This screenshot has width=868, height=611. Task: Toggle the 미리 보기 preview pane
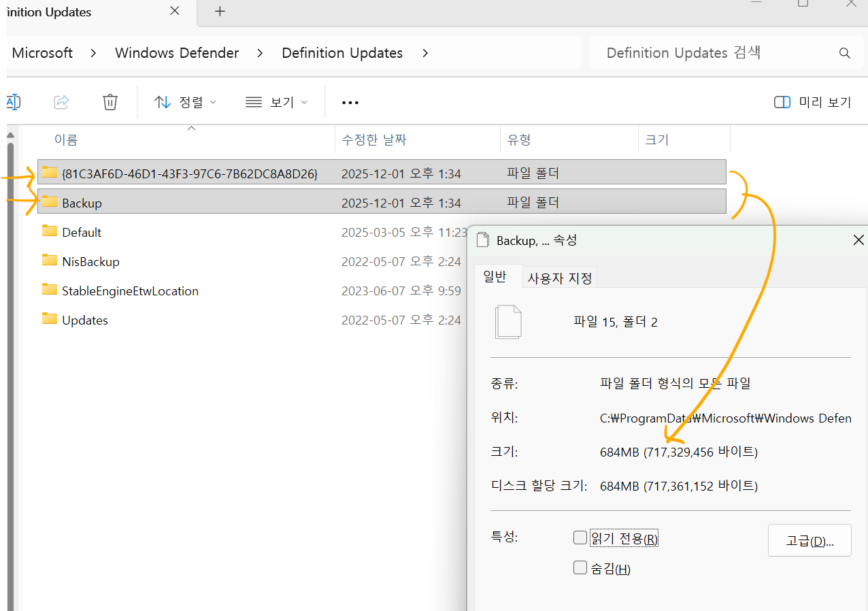tap(811, 102)
